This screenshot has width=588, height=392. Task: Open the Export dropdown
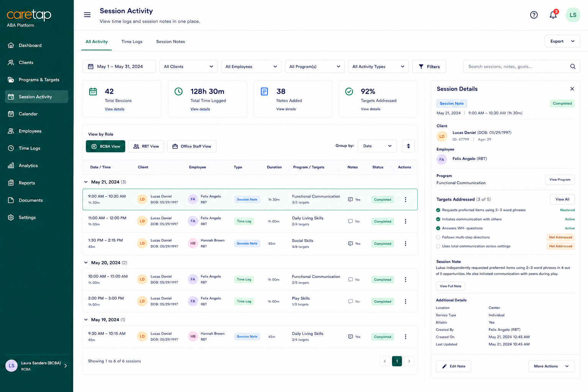562,41
